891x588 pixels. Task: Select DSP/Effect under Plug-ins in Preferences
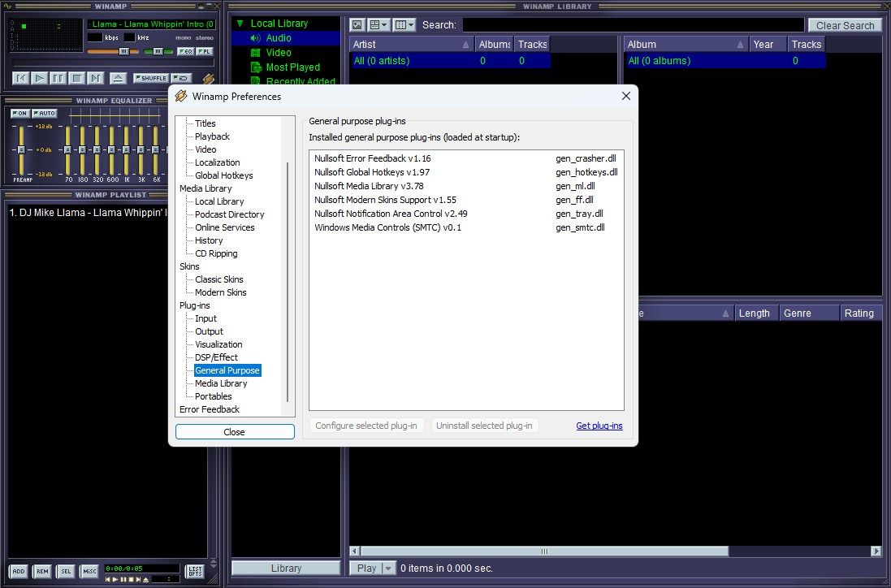216,357
